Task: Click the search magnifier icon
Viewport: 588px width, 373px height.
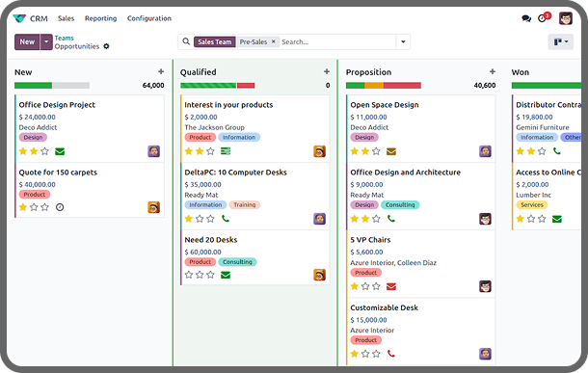Action: pyautogui.click(x=186, y=41)
